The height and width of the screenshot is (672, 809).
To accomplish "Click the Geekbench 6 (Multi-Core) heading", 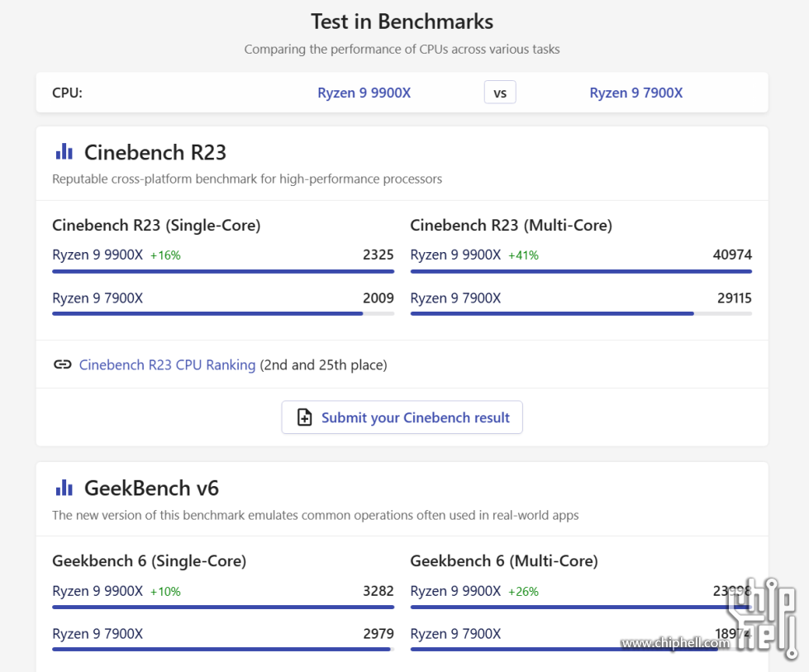I will [x=504, y=561].
